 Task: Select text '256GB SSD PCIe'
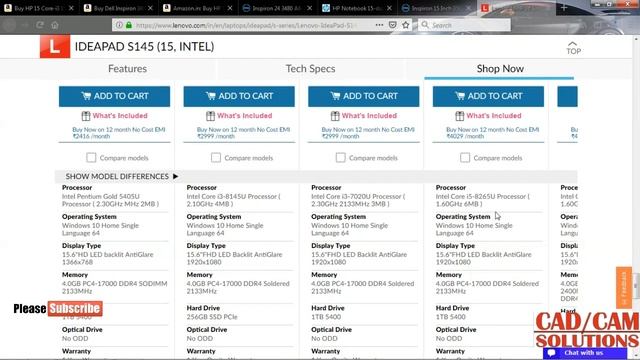tap(212, 317)
